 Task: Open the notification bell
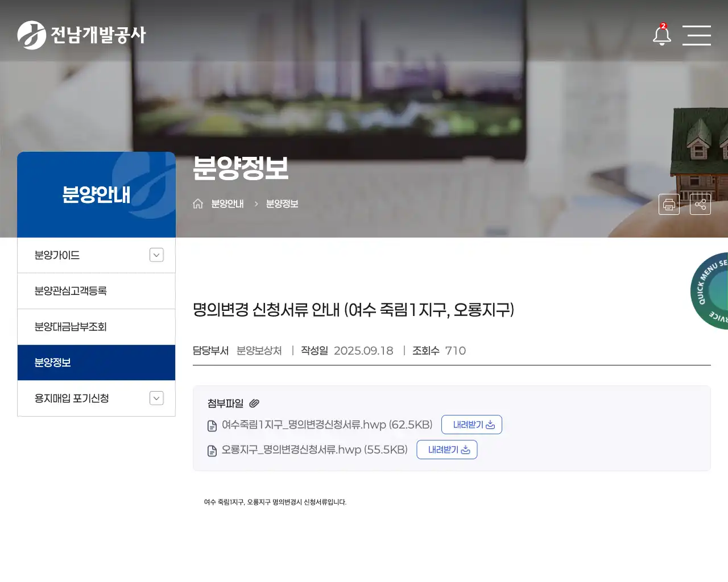(661, 35)
